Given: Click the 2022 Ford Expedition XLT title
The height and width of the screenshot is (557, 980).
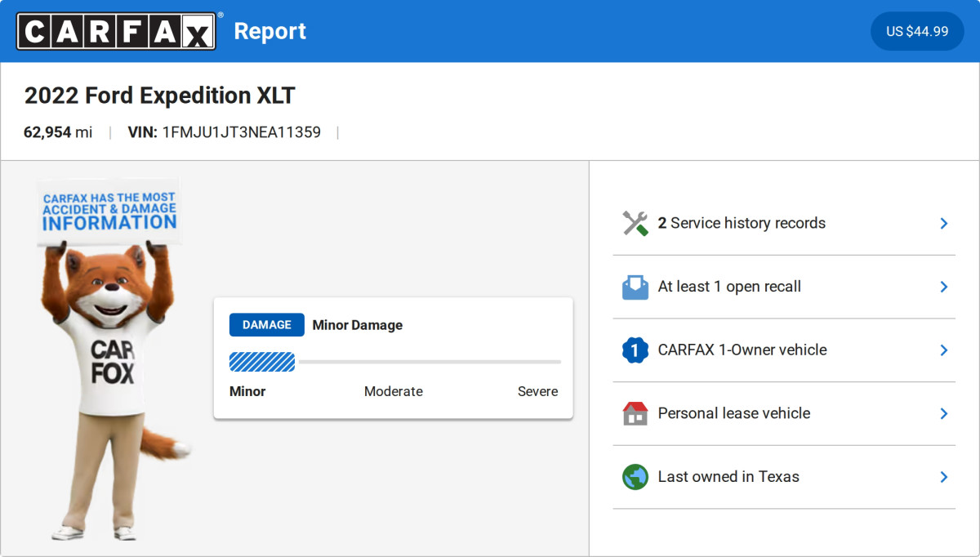Looking at the screenshot, I should pyautogui.click(x=159, y=96).
